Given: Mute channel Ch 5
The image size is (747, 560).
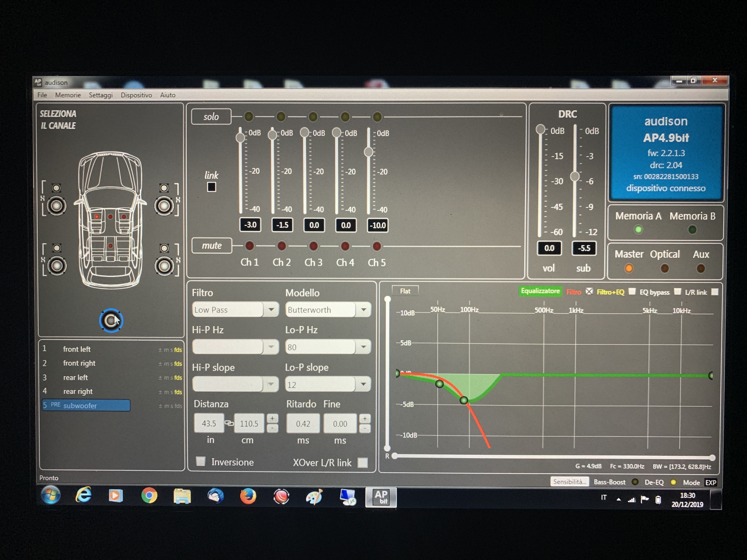Looking at the screenshot, I should [x=376, y=246].
